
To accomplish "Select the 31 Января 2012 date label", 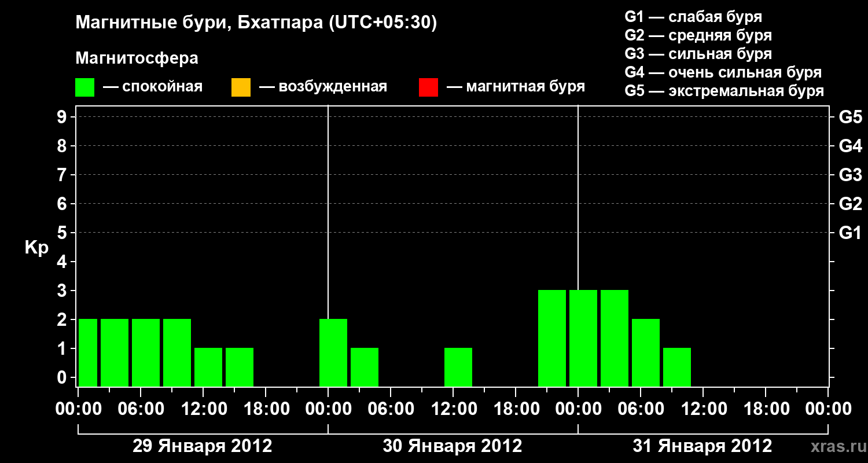I will click(x=702, y=446).
